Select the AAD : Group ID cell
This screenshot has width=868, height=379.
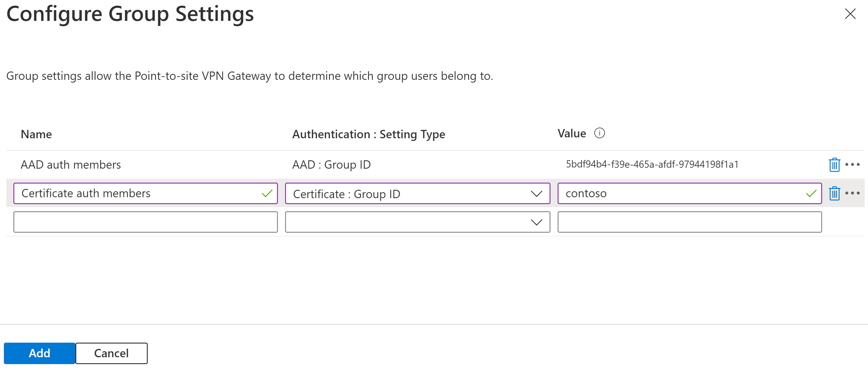[331, 164]
